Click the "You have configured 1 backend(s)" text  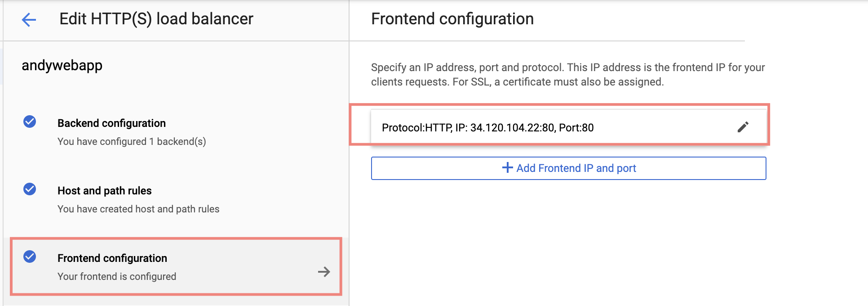point(132,142)
